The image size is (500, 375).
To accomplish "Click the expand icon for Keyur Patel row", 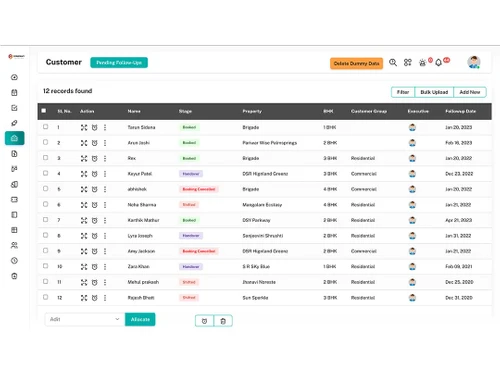I will point(84,174).
